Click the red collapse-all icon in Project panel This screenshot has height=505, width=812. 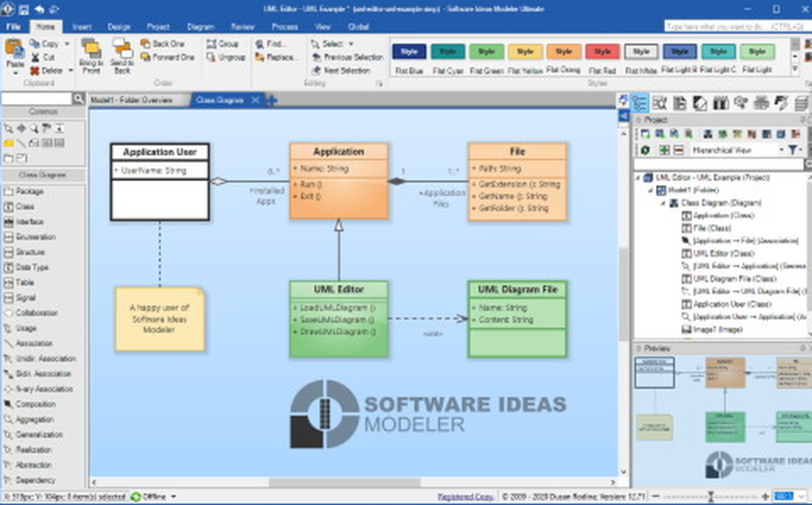(678, 149)
